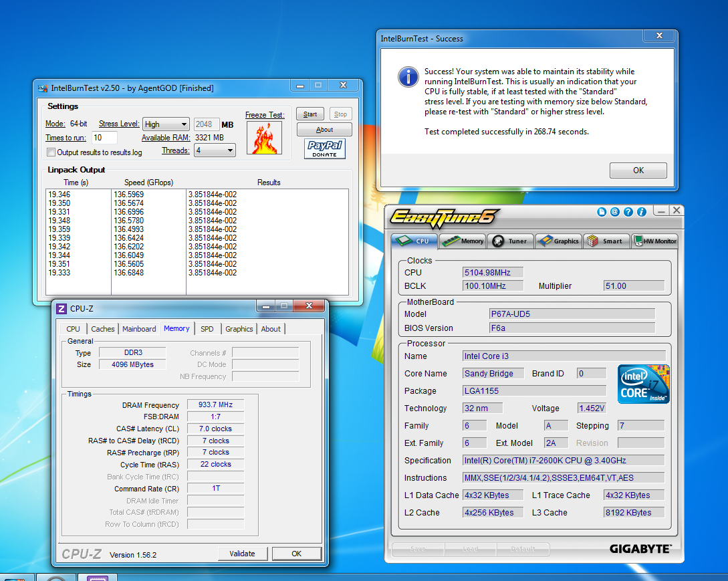728x581 pixels.
Task: Open the EasyTune6 Tuner tab
Action: [x=510, y=241]
